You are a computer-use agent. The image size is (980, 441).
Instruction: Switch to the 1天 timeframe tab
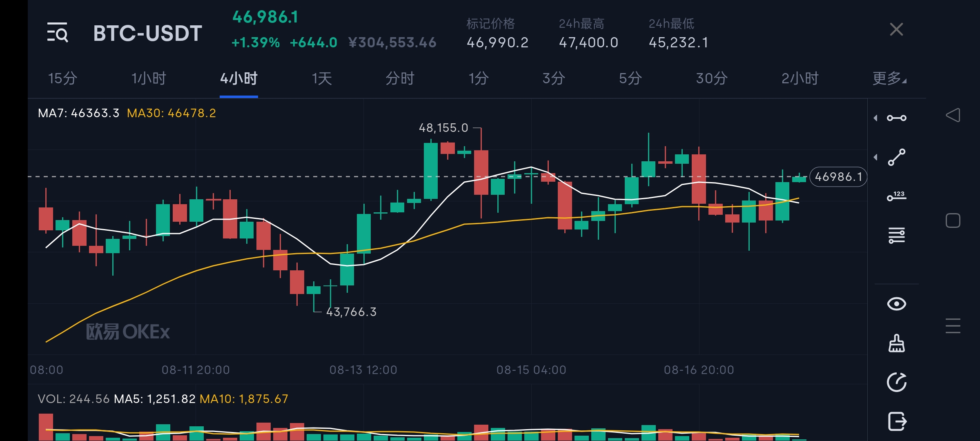pos(322,78)
